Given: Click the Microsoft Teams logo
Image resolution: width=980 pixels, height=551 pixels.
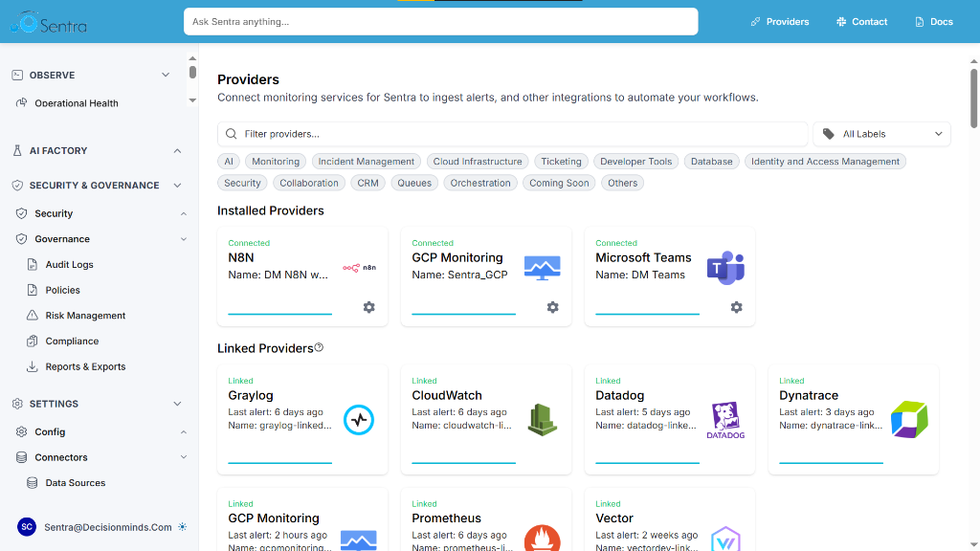Looking at the screenshot, I should coord(725,268).
